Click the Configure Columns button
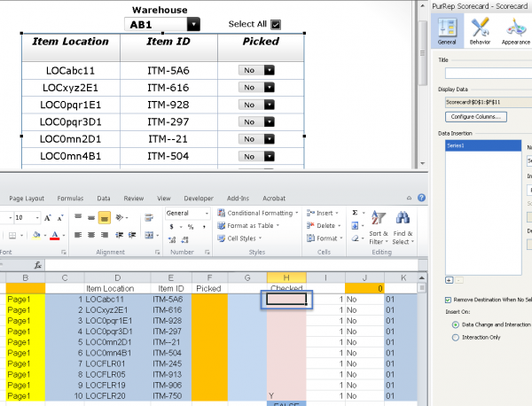The width and height of the screenshot is (532, 406). (x=475, y=117)
